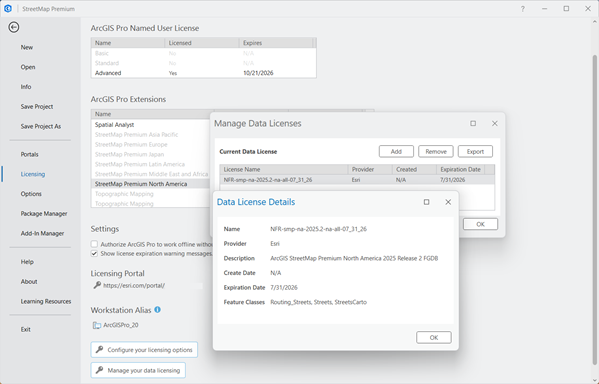Close the Data License Details dialog
The width and height of the screenshot is (599, 384).
tap(448, 202)
